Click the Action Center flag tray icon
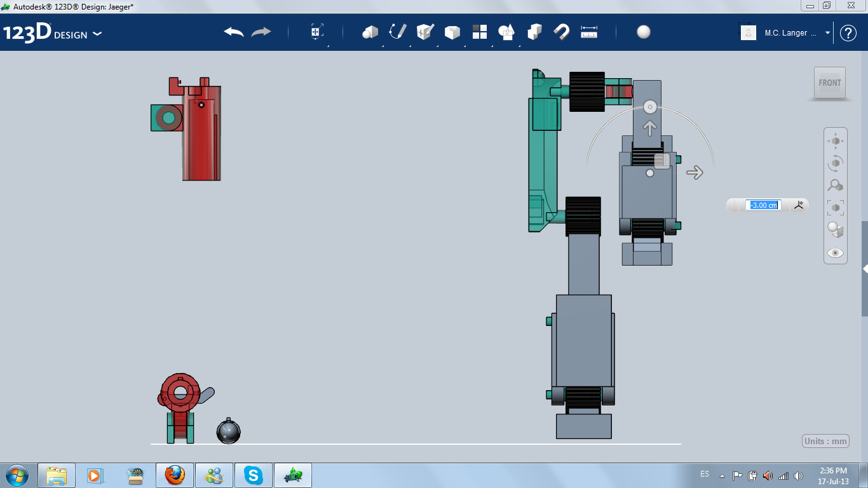This screenshot has width=868, height=488. [x=737, y=475]
